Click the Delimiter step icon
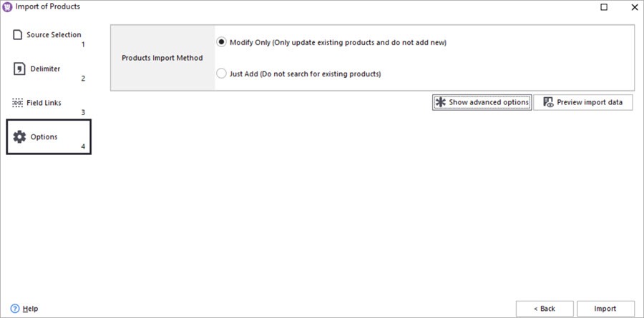Viewport: 644px width, 318px height. pos(19,69)
